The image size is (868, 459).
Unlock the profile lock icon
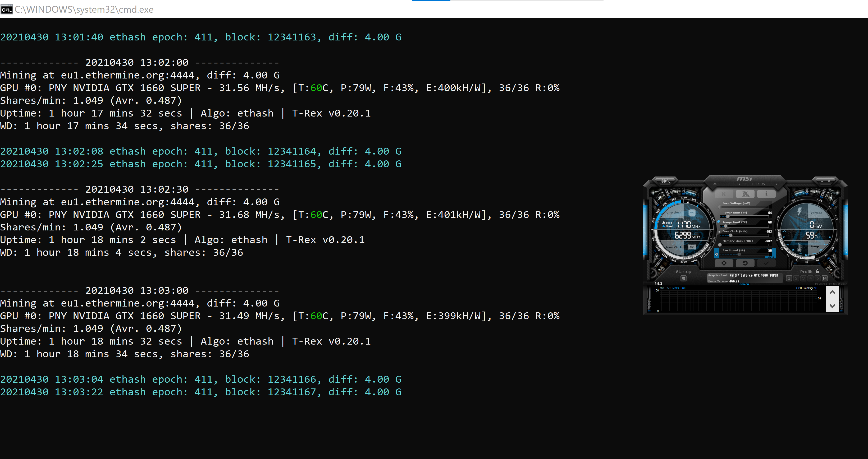coord(817,271)
